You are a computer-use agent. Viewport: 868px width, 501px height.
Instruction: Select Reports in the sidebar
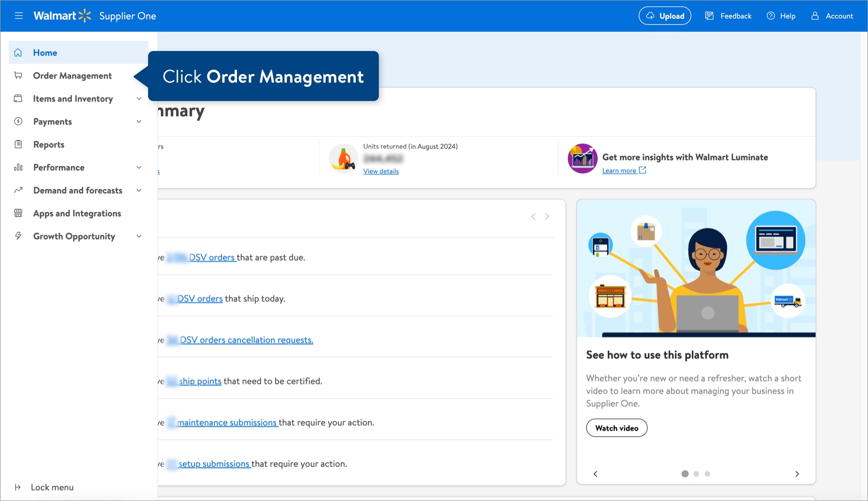point(49,144)
